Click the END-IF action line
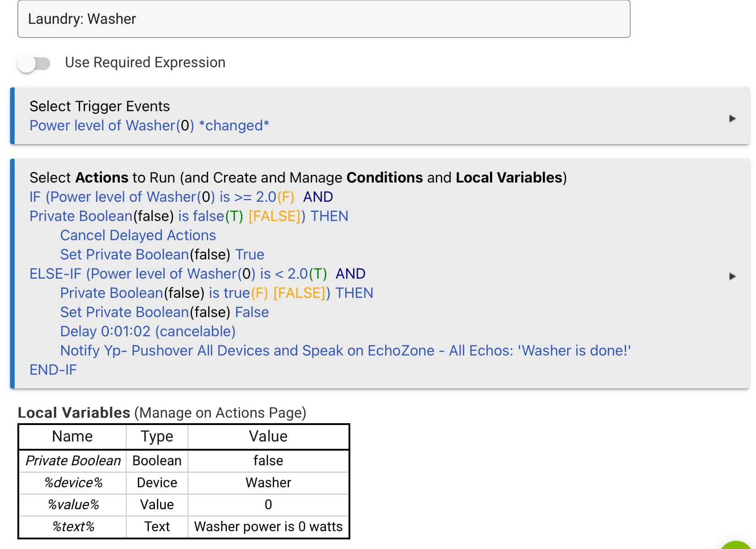The width and height of the screenshot is (756, 549). pos(53,370)
